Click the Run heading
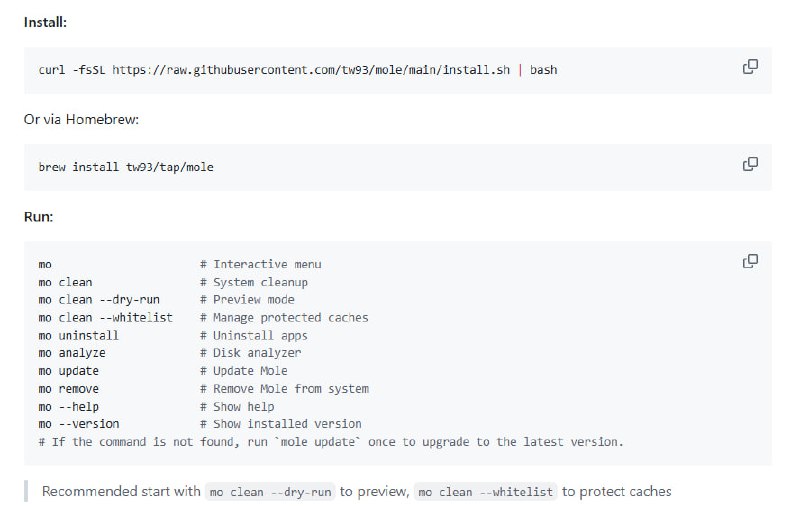 [x=38, y=216]
